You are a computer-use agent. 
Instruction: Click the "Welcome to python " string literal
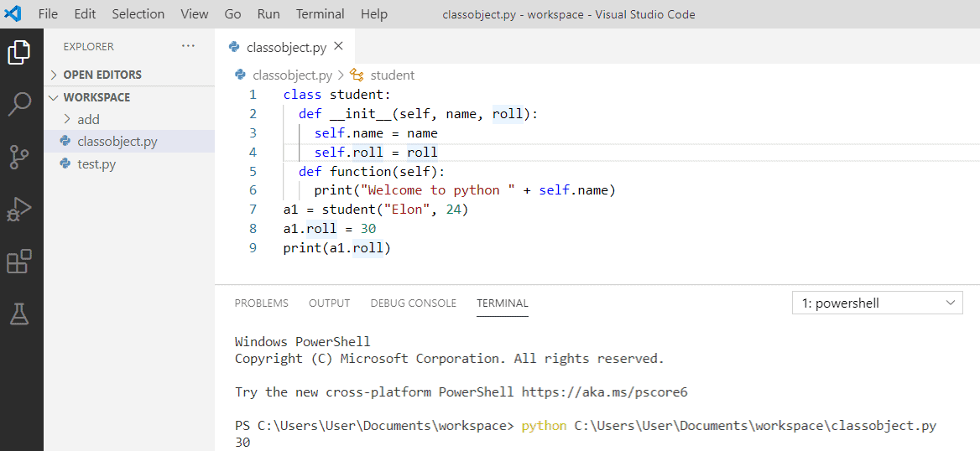coord(437,190)
